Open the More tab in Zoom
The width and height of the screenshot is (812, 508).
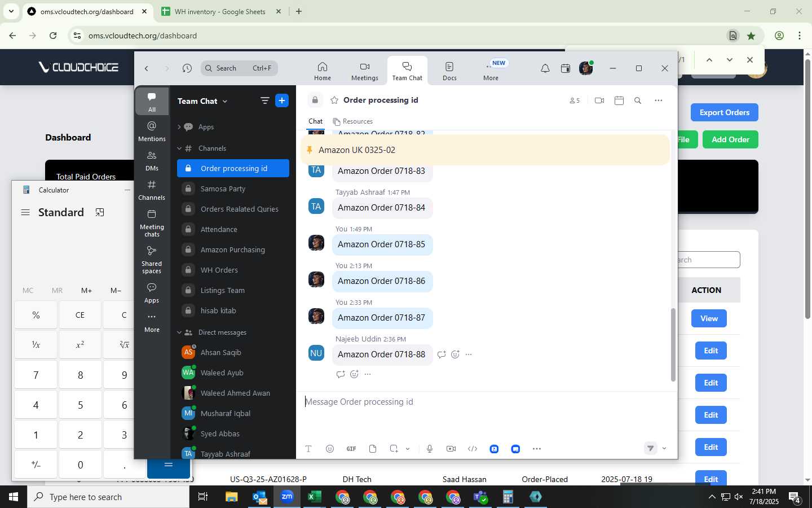click(491, 71)
